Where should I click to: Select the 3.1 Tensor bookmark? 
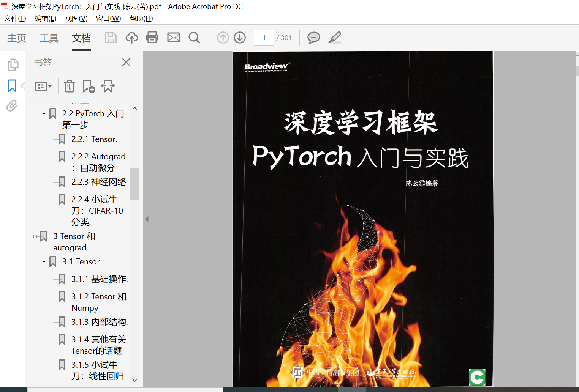81,262
